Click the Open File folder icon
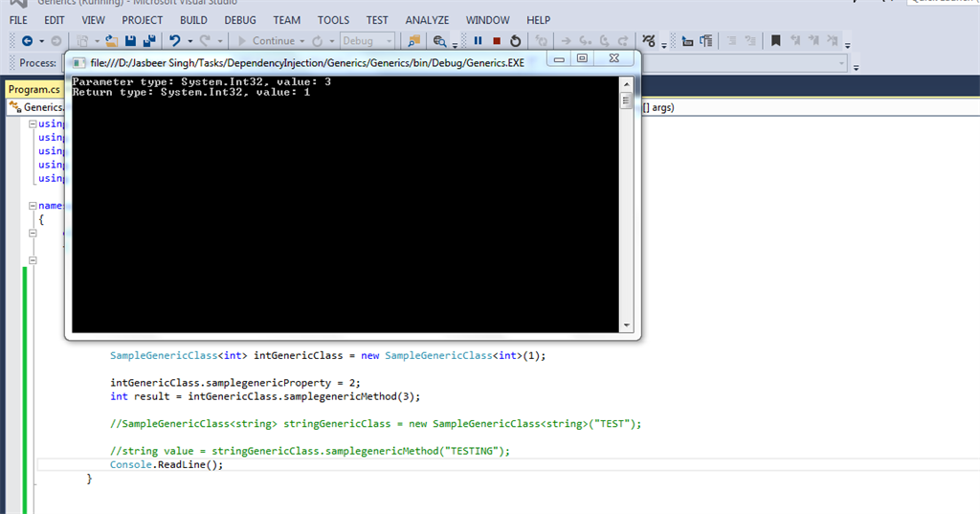This screenshot has height=514, width=980. pos(112,41)
